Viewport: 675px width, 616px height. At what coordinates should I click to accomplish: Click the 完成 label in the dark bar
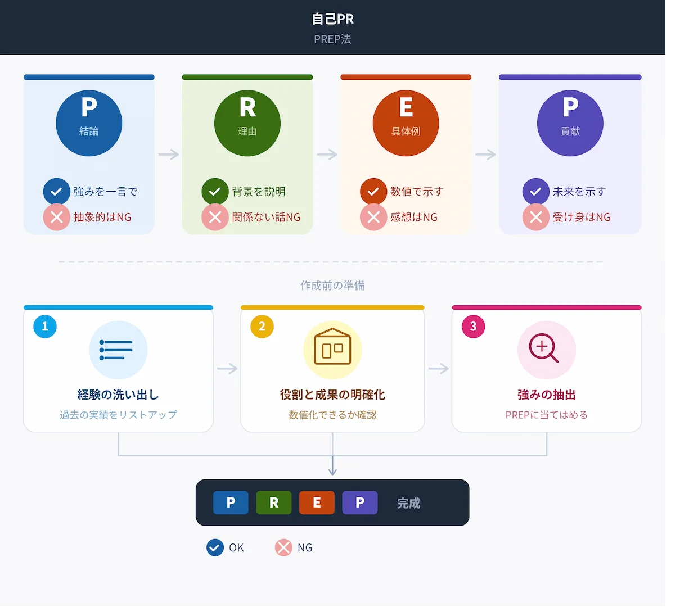[x=409, y=503]
